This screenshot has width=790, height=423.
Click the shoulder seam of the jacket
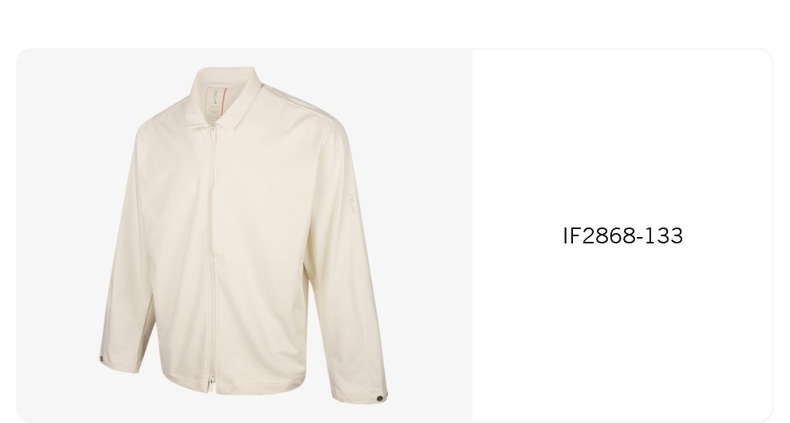pyautogui.click(x=297, y=104)
